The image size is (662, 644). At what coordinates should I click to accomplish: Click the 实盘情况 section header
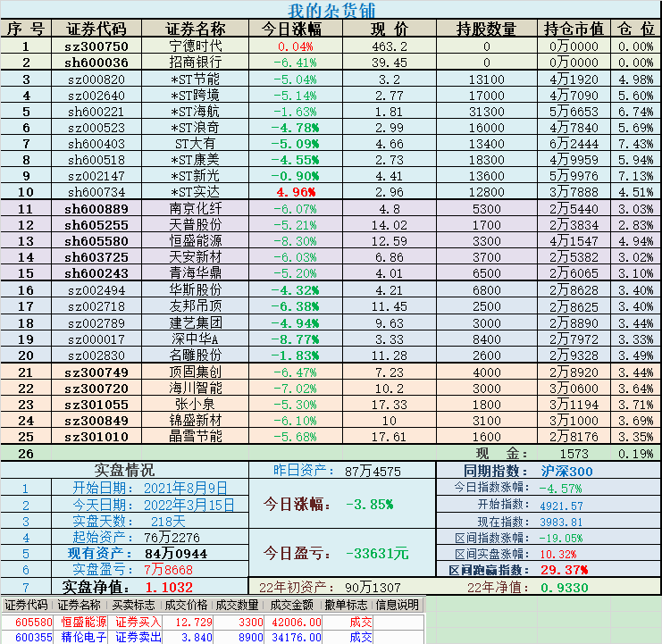point(124,470)
